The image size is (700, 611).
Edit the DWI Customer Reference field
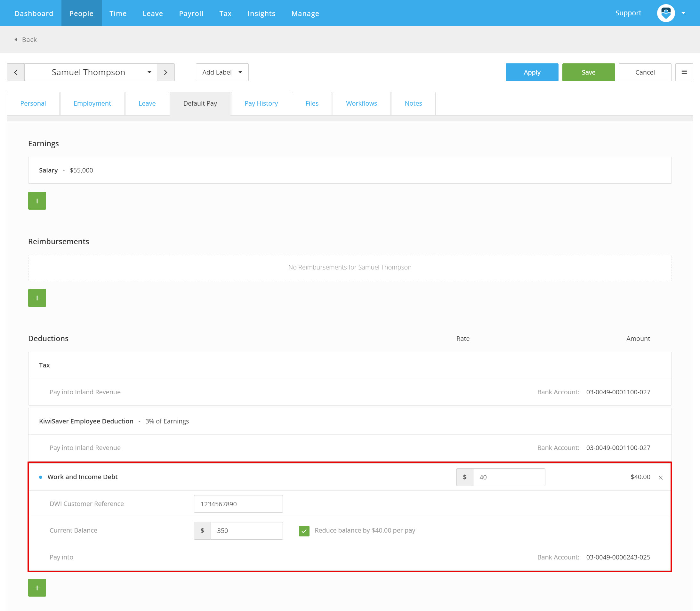[238, 504]
